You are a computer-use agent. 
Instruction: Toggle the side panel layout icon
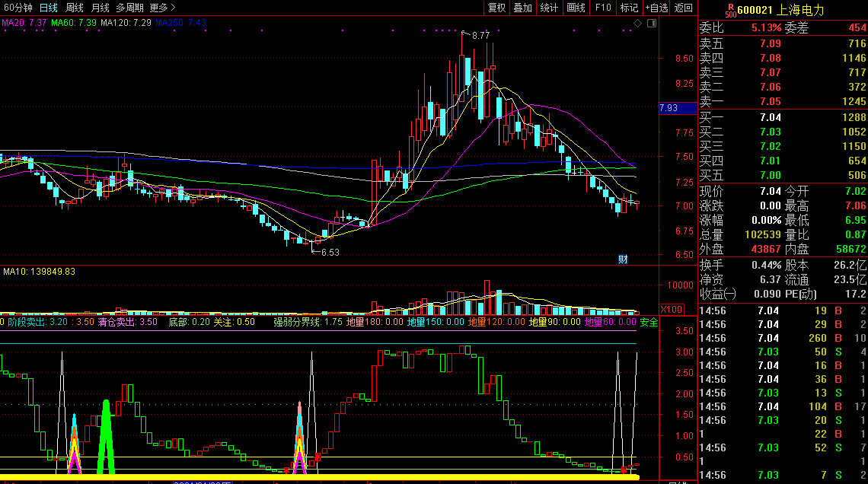click(x=652, y=24)
